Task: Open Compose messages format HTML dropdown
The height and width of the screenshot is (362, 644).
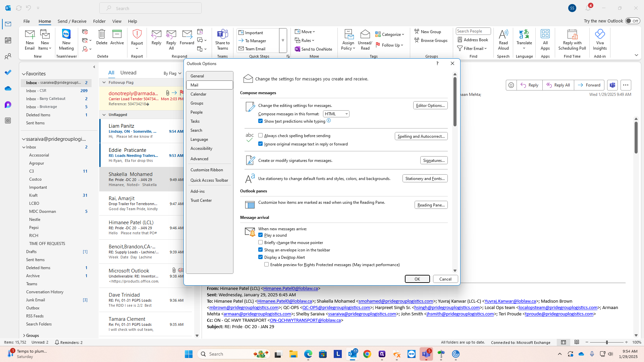Action: 336,114
